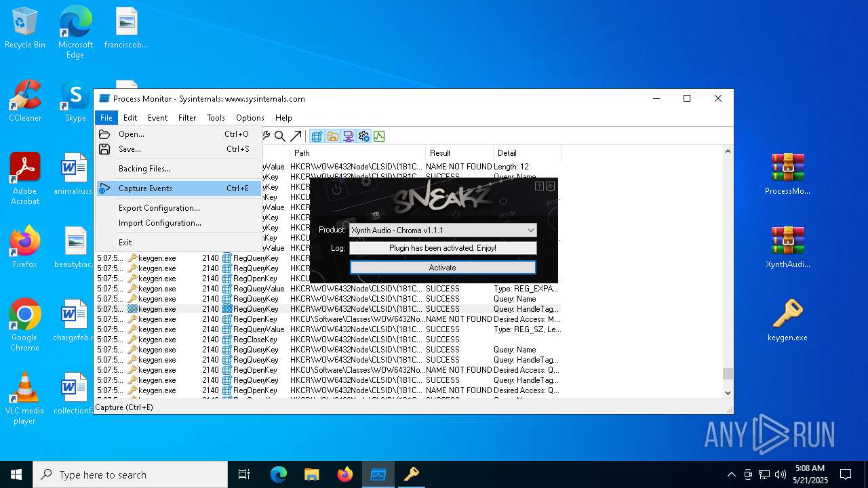The height and width of the screenshot is (488, 868).
Task: Click the 'Desired Access: M...' detail cell
Action: [x=527, y=319]
